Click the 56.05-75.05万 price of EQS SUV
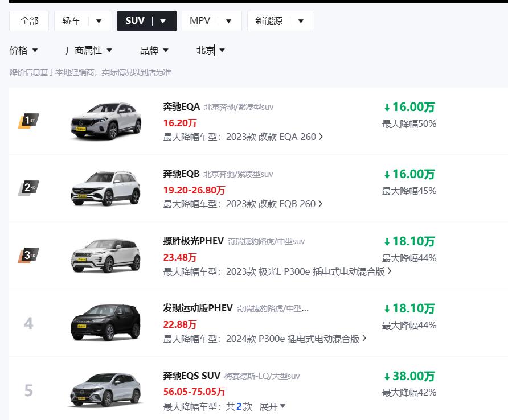Image resolution: width=508 pixels, height=420 pixels. pos(194,392)
